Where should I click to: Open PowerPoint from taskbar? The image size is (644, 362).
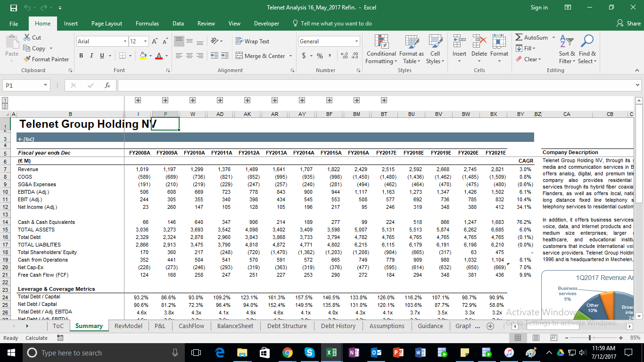(398, 353)
